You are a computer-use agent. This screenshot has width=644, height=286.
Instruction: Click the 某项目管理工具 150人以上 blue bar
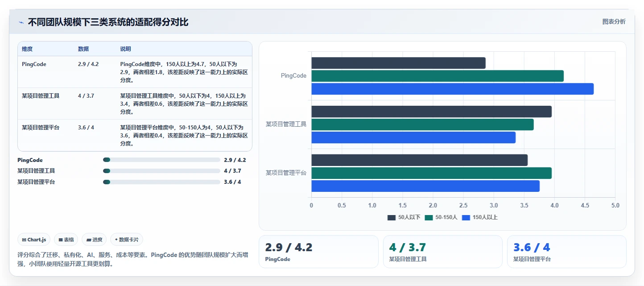pyautogui.click(x=413, y=137)
